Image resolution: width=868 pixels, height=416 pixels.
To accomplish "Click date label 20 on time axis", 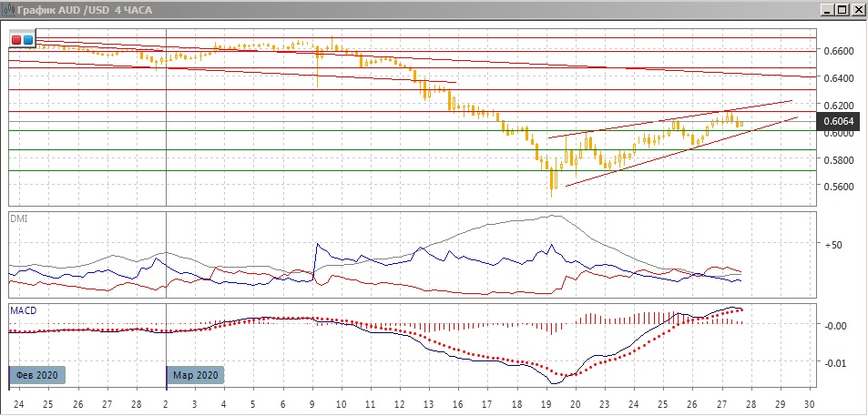I will (575, 403).
